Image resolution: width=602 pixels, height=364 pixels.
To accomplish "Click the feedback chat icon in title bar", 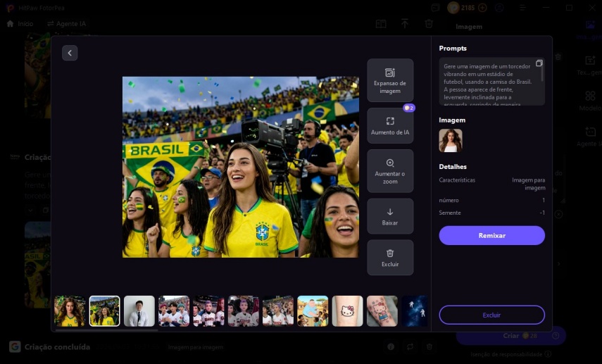I will point(435,8).
